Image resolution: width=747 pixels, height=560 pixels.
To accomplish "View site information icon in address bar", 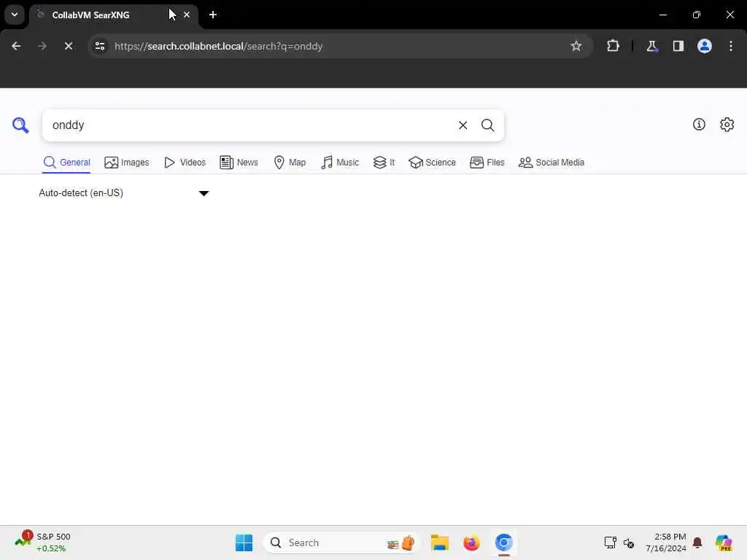I will click(100, 46).
